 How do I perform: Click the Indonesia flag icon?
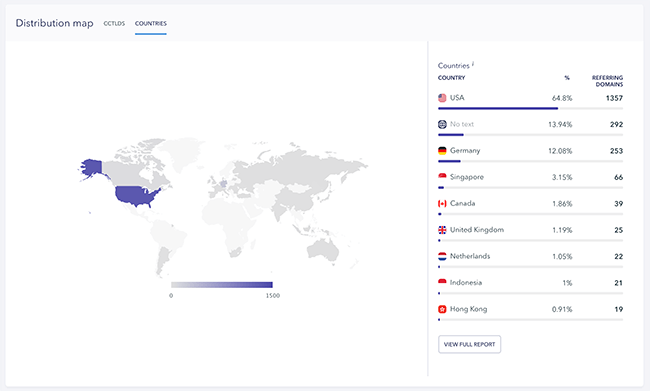click(442, 283)
